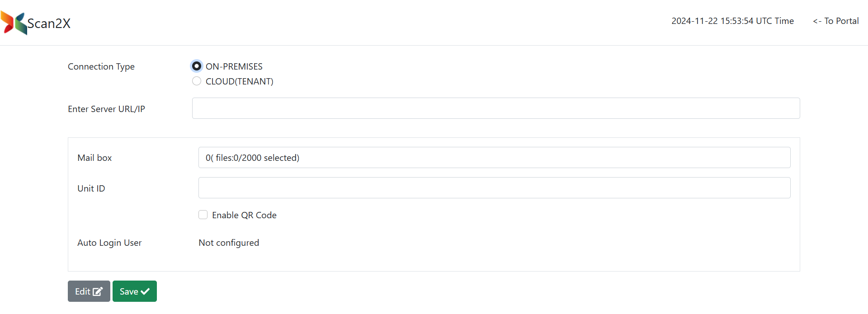Choose the CLOUD(TENANT) connection radio button
868x314 pixels.
tap(197, 81)
